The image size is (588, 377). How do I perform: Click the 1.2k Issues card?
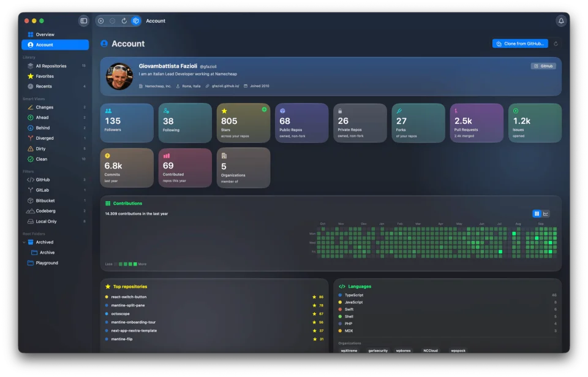pyautogui.click(x=535, y=123)
